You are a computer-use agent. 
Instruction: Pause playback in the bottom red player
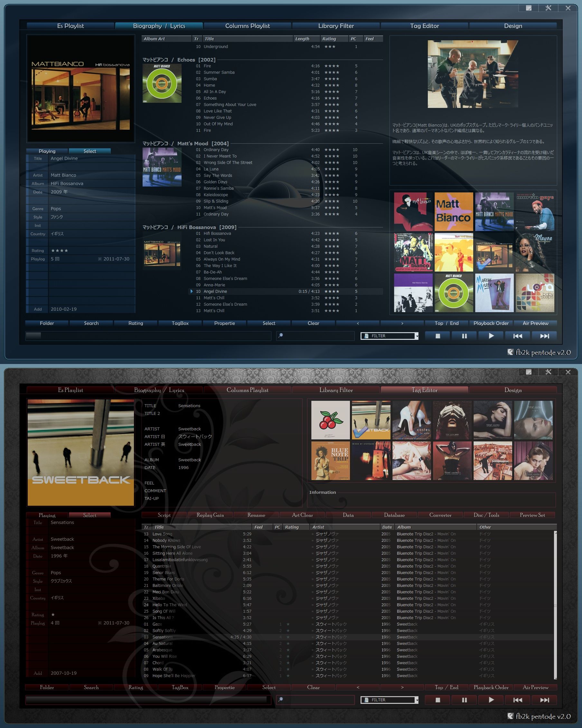(x=464, y=700)
